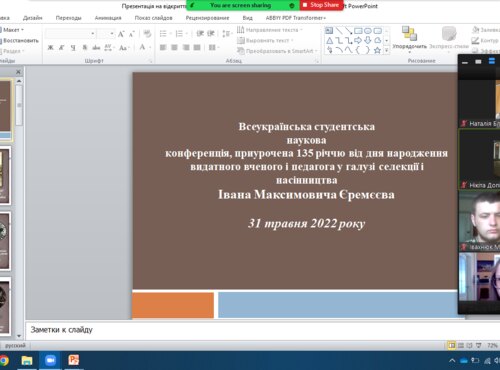Apply italic (К) formatting
This screenshot has height=370, width=500.
click(x=62, y=48)
